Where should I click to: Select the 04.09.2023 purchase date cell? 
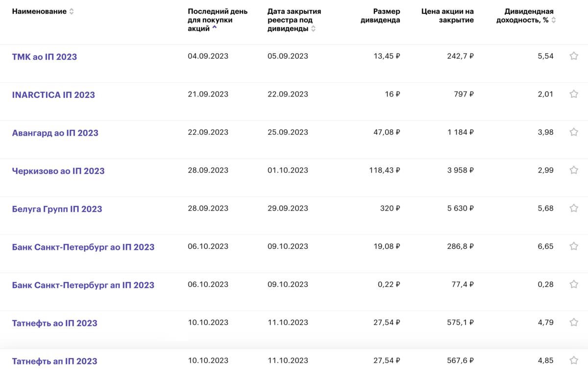(x=208, y=56)
